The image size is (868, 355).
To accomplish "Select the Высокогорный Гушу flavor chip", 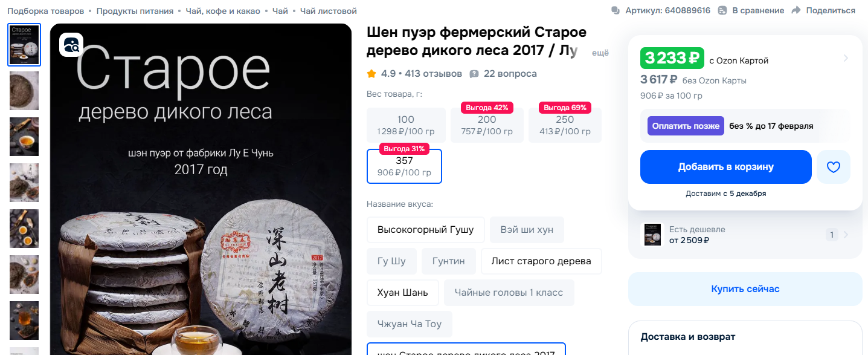I will 426,230.
